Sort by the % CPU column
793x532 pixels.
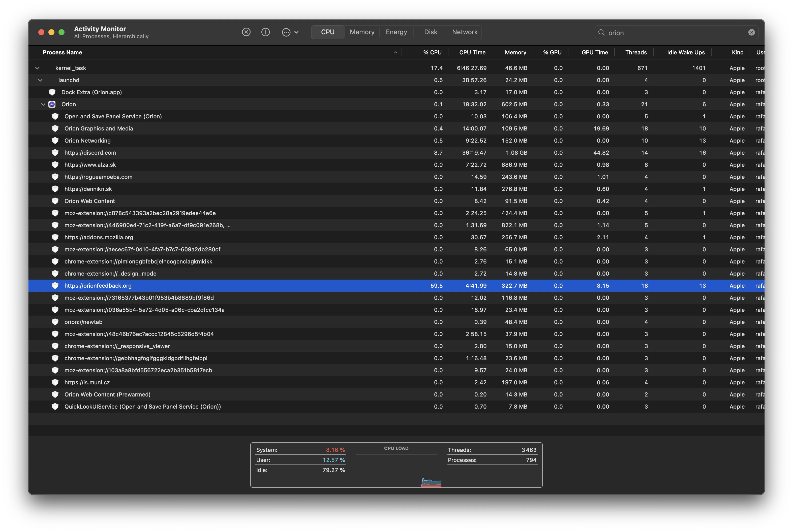tap(432, 53)
